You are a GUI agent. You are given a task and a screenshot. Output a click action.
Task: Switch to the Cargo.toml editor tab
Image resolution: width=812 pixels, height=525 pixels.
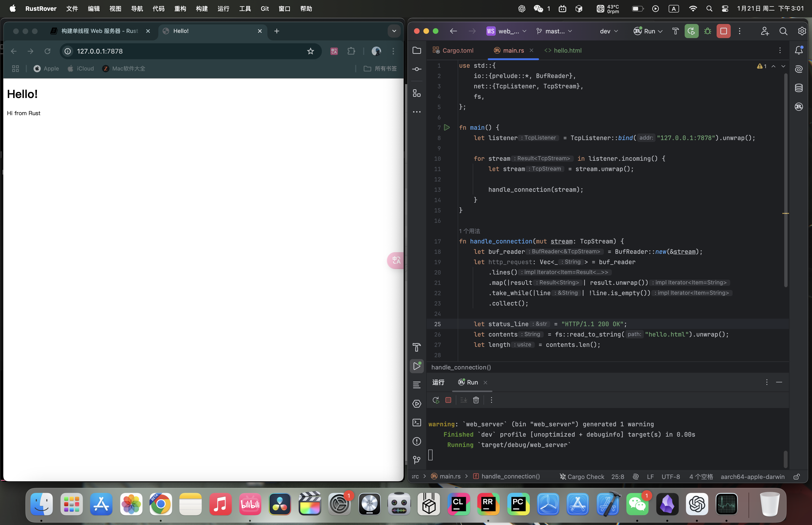pos(453,51)
